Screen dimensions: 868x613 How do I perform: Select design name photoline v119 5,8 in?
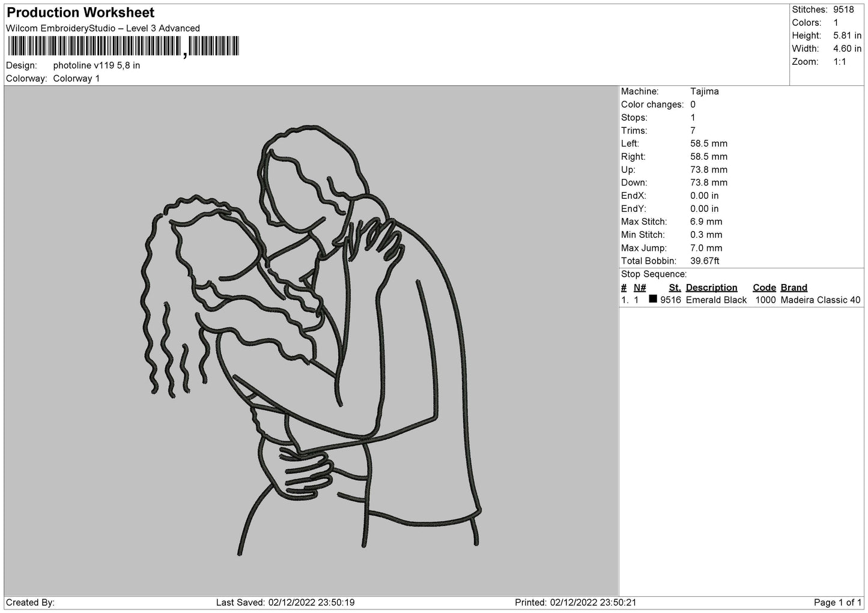tap(97, 65)
